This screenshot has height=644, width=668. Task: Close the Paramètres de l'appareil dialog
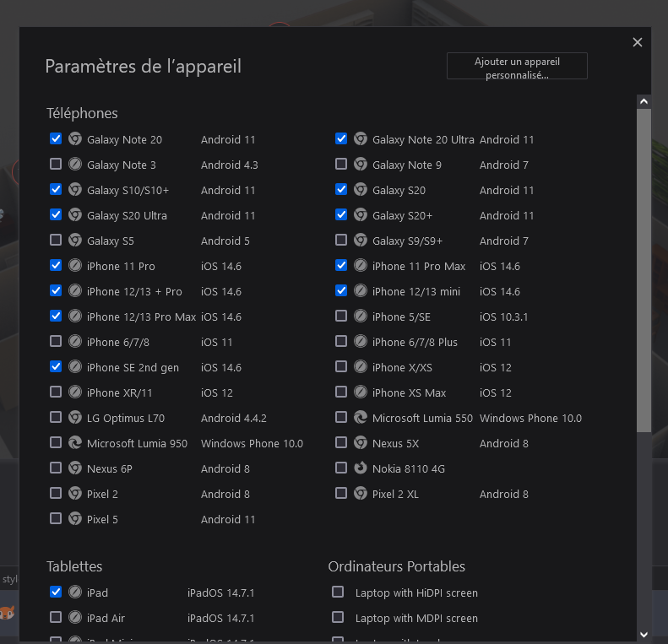638,42
